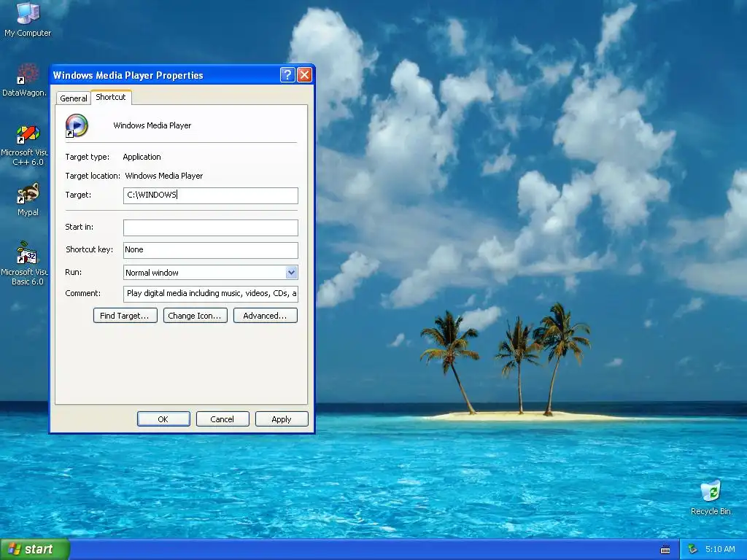Select the Microsoft Visual C++ 6.0 shortcut

(x=25, y=145)
